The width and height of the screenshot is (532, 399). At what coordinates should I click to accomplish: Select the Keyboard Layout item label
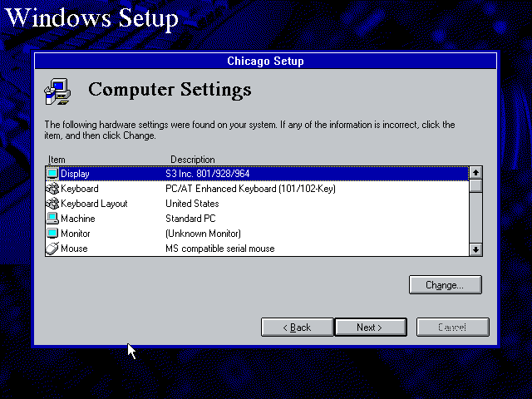click(x=94, y=204)
